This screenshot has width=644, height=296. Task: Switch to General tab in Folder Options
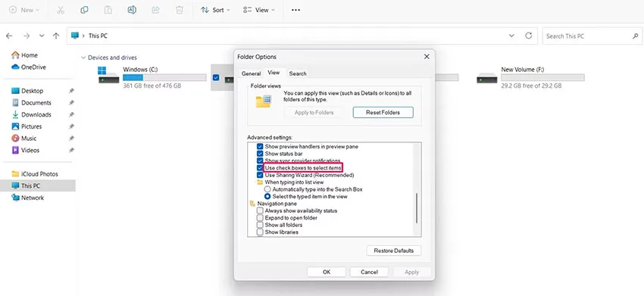(x=251, y=73)
